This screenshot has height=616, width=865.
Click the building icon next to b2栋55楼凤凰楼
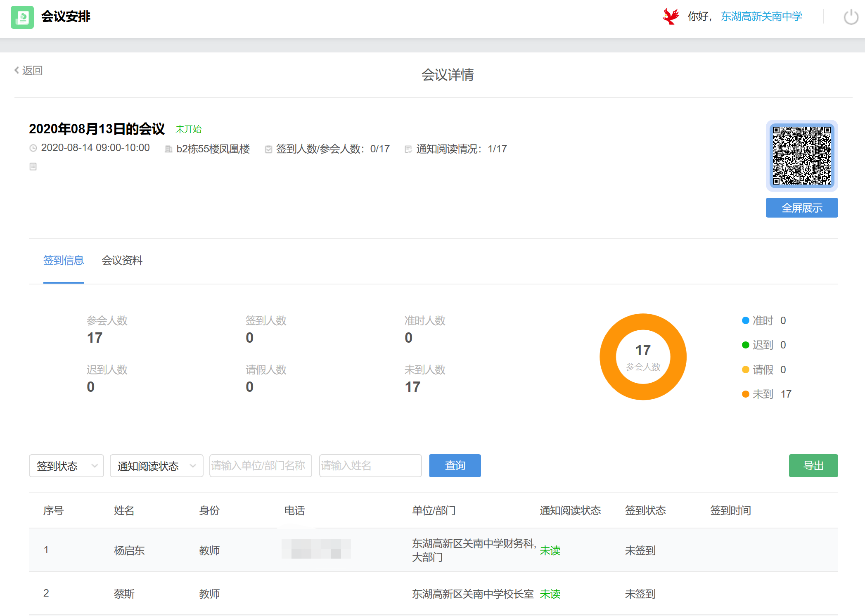click(x=168, y=149)
